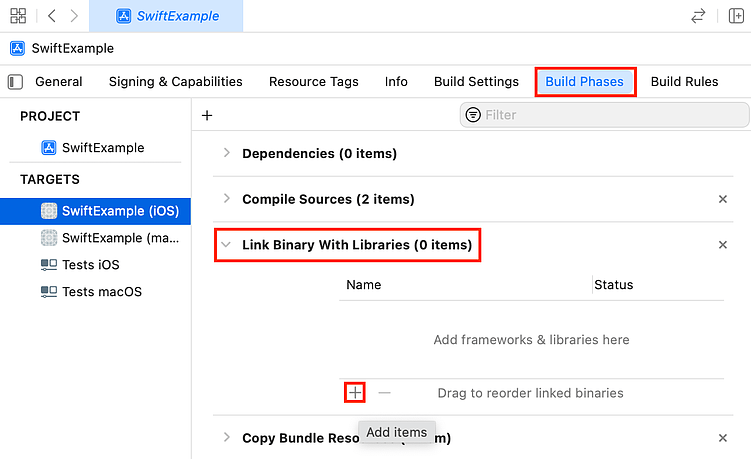Switch to Info tab
The image size is (751, 459).
point(396,82)
